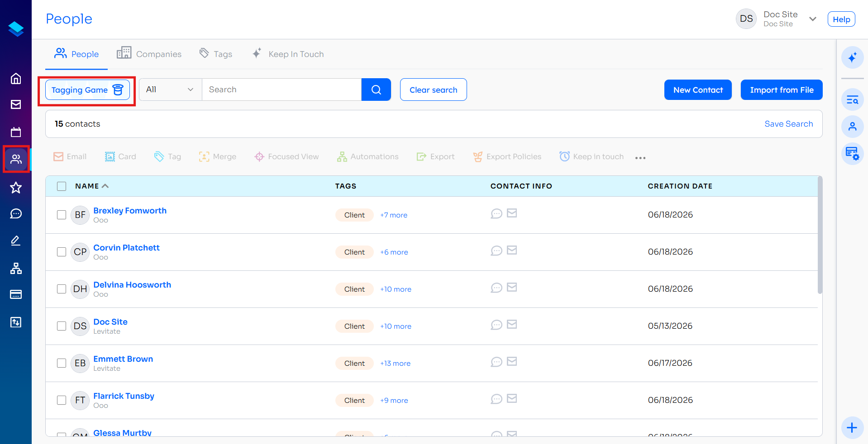Switch to the Tags tab
Image resolution: width=868 pixels, height=444 pixels.
[216, 54]
